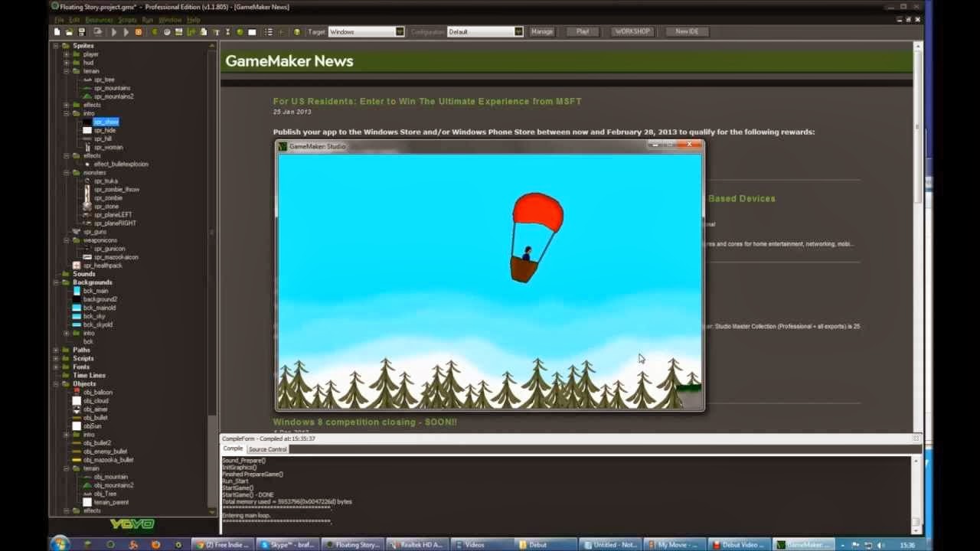The image size is (980, 551).
Task: Select bck_main background
Action: pos(96,291)
